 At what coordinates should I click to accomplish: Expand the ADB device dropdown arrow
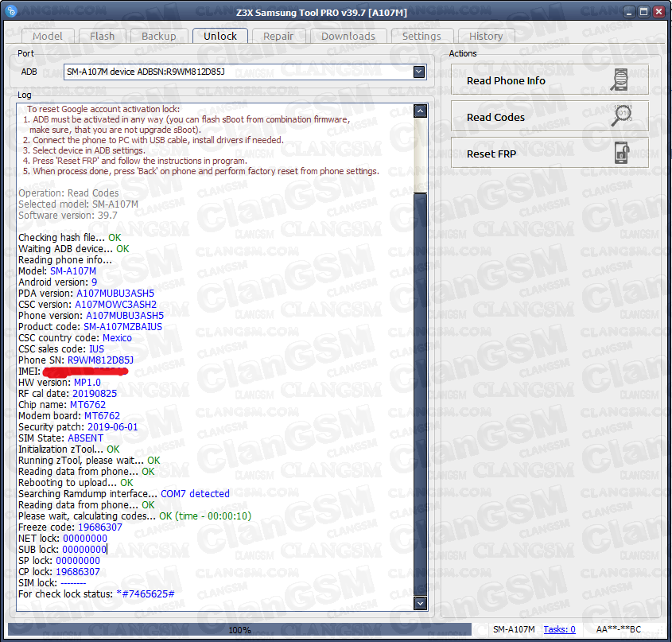[x=419, y=72]
